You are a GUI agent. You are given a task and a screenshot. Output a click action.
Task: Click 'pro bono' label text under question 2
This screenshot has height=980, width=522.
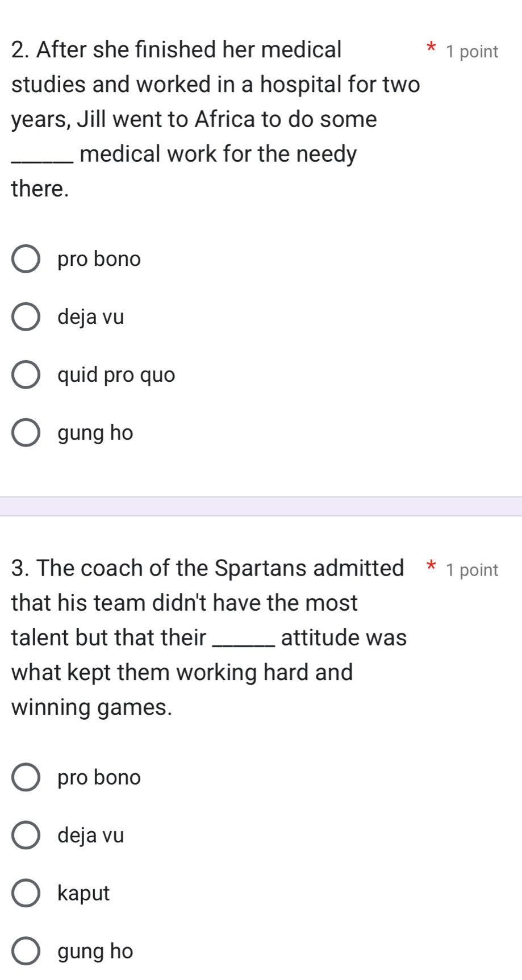coord(99,259)
